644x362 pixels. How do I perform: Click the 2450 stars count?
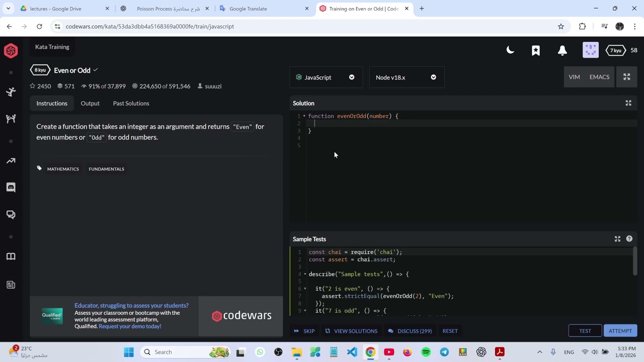40,86
